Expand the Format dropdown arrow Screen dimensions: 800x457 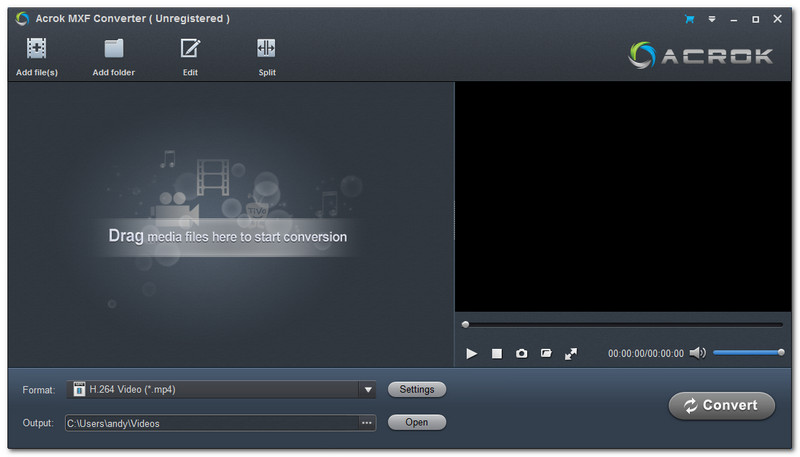coord(367,390)
